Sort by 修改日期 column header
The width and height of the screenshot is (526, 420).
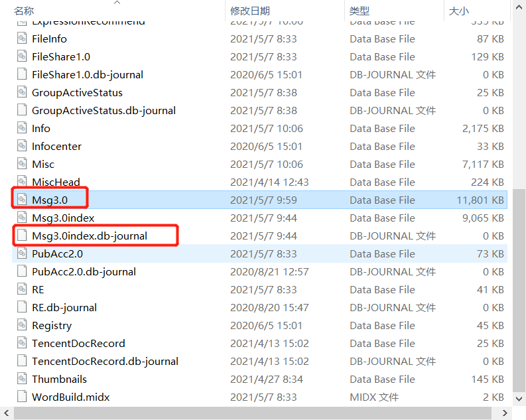click(250, 11)
